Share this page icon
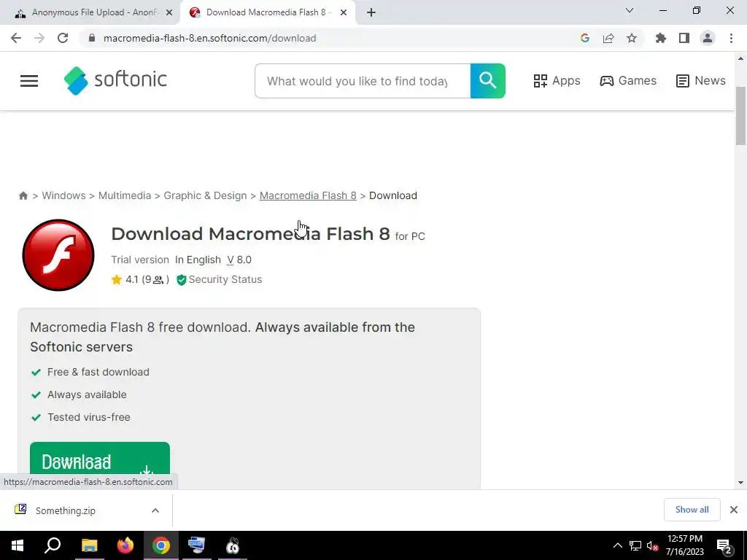The height and width of the screenshot is (560, 747). tap(608, 38)
